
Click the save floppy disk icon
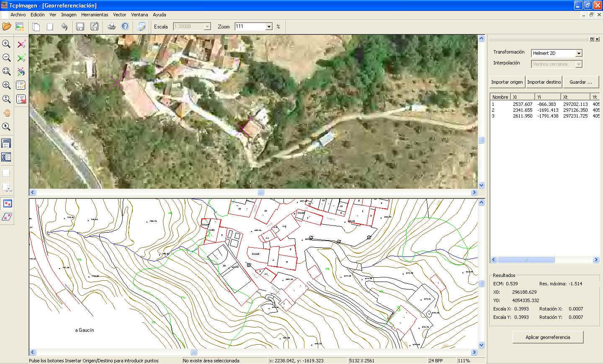click(x=80, y=27)
